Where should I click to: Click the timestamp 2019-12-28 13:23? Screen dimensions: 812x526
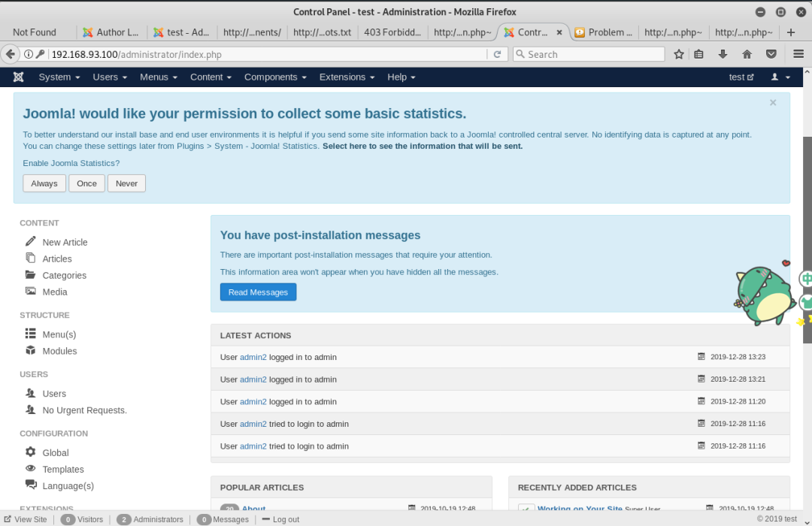tap(738, 357)
